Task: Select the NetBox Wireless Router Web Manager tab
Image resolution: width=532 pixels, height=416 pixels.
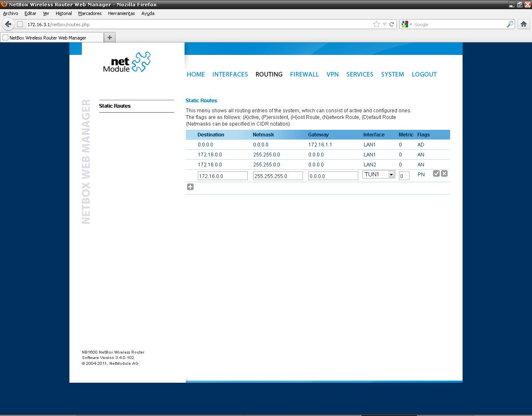Action: 52,37
